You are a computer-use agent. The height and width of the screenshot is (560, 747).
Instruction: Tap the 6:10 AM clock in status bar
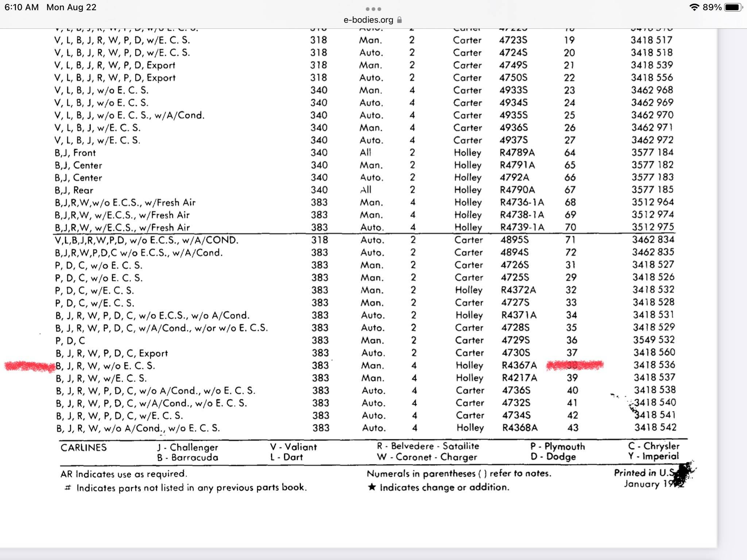point(22,7)
